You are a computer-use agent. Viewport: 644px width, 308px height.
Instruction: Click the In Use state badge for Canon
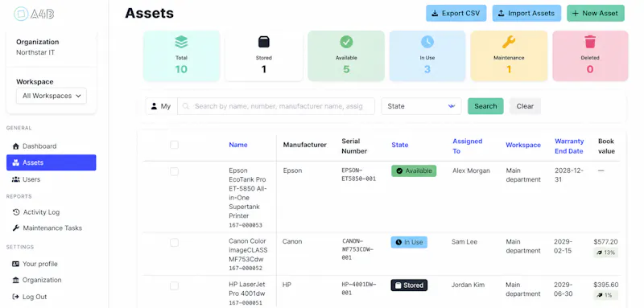pos(409,242)
